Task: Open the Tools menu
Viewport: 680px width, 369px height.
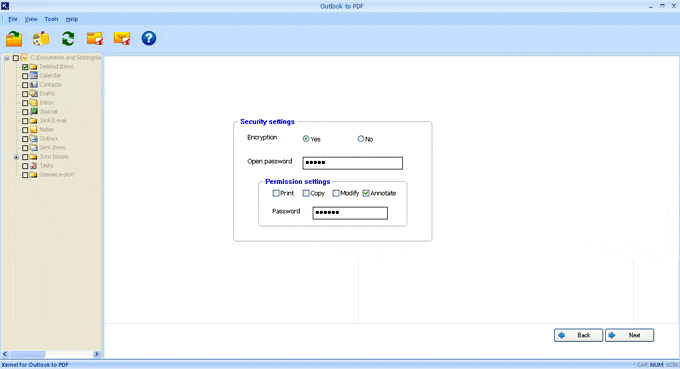Action: tap(51, 19)
